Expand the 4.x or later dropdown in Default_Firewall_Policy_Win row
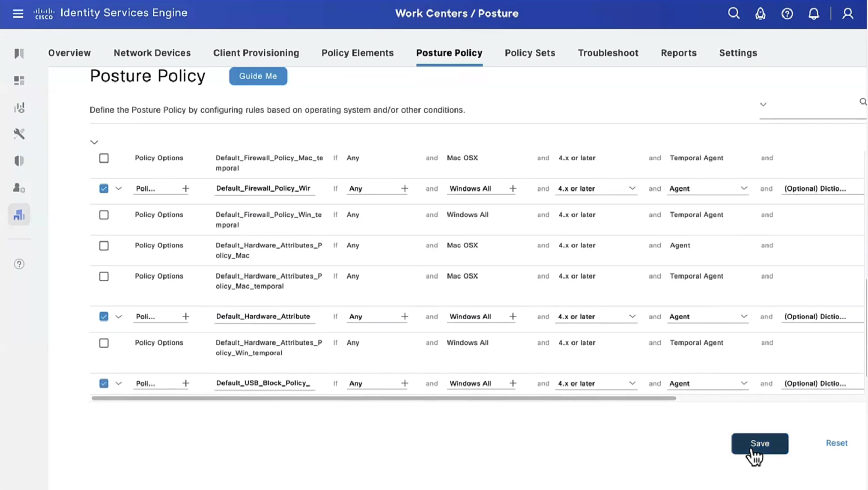 click(x=632, y=188)
